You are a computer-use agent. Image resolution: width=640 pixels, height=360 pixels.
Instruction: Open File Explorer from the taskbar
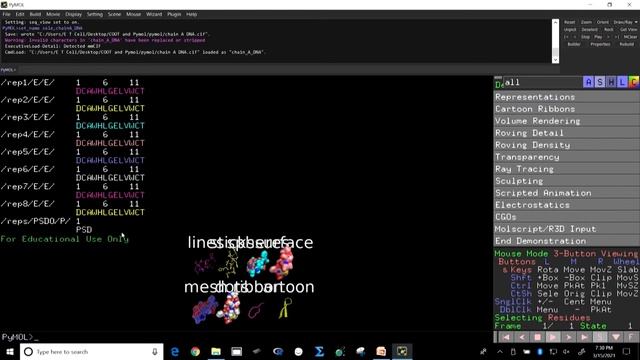[216, 351]
